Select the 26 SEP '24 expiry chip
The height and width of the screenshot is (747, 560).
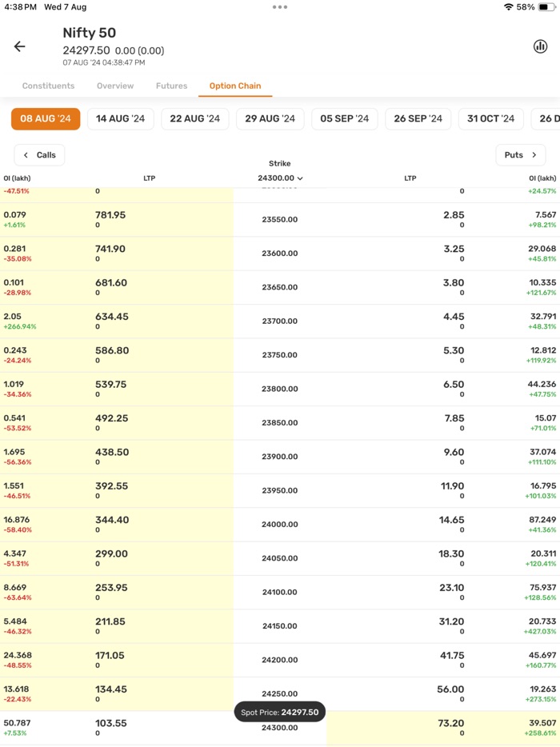pos(418,118)
